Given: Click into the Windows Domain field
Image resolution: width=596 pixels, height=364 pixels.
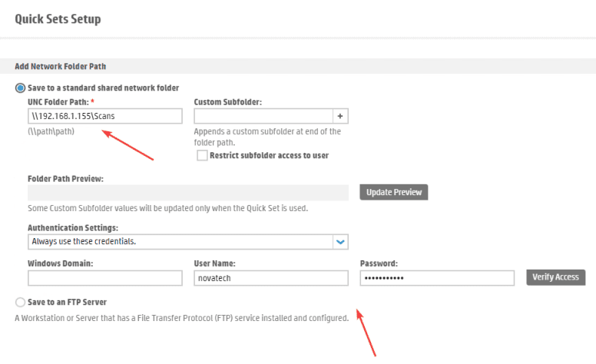Looking at the screenshot, I should [x=104, y=278].
